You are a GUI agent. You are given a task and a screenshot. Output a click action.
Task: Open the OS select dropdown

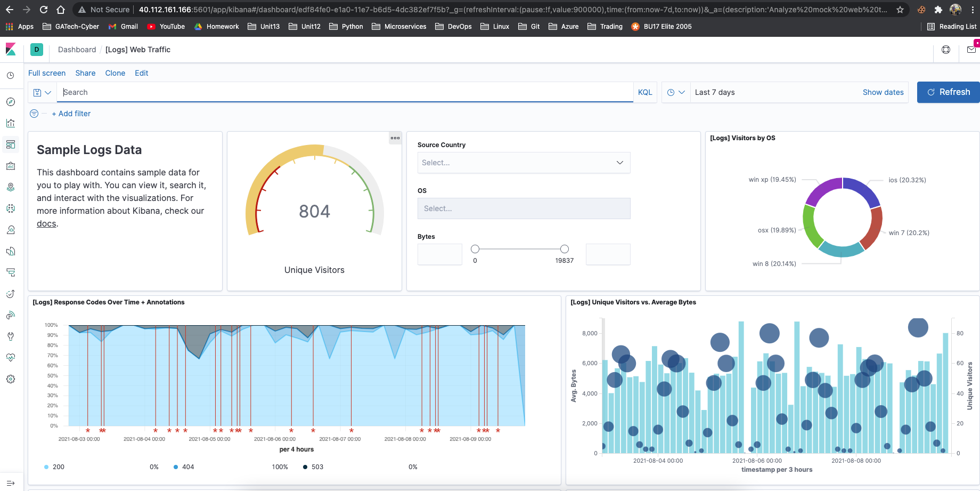(x=524, y=208)
